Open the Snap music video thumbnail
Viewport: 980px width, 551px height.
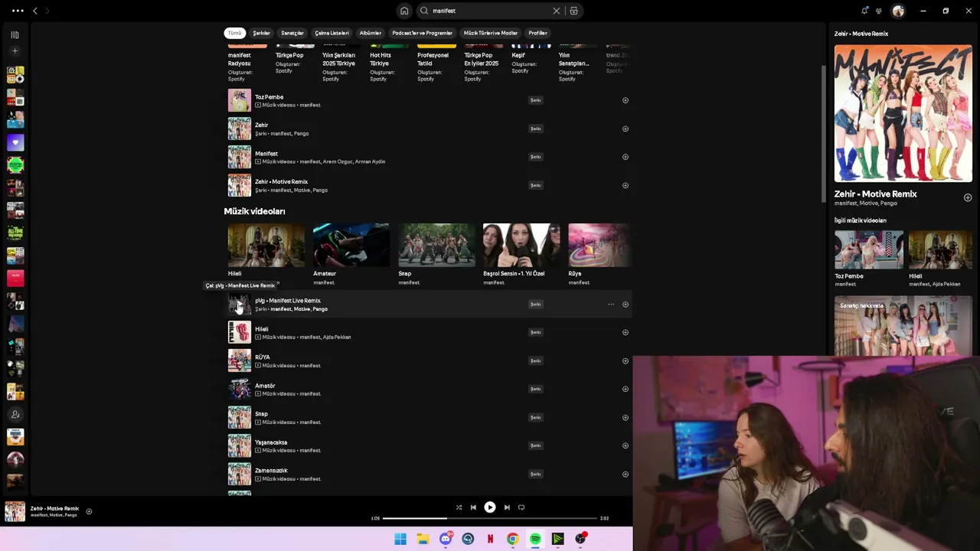pos(436,245)
